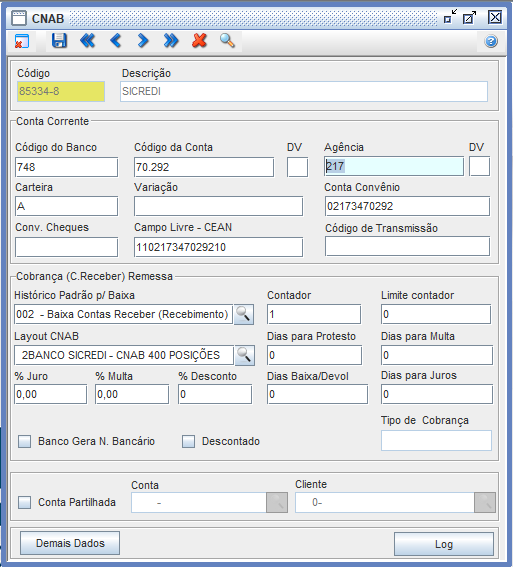Delete record with the red X icon
513x567 pixels.
[x=199, y=41]
